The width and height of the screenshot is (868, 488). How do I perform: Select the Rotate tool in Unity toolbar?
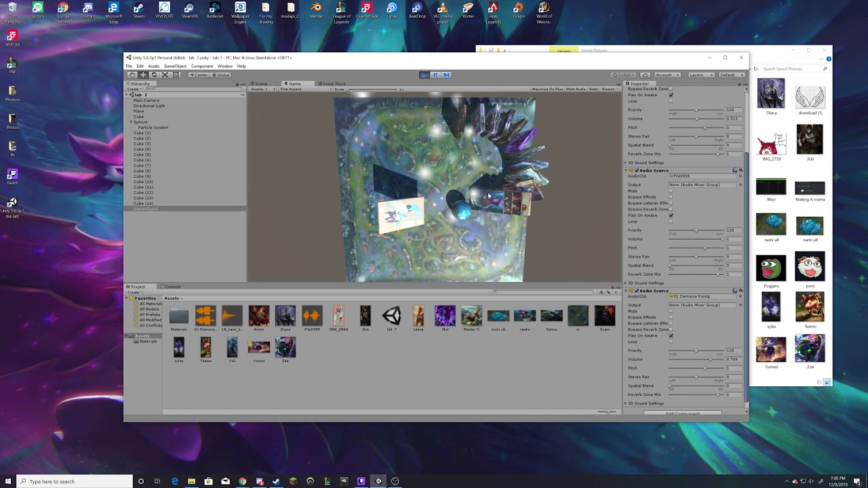154,75
